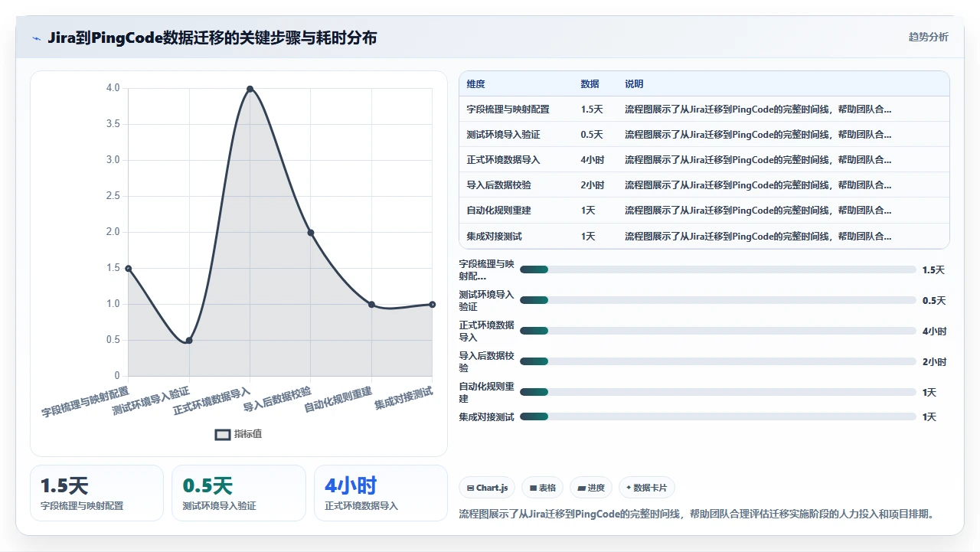This screenshot has height=552, width=980.
Task: Click the 维度 column header
Action: [475, 84]
